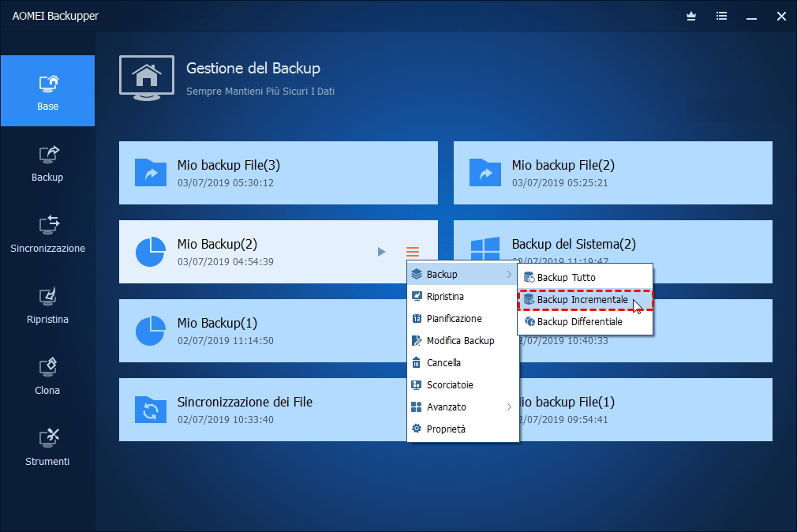Click the sync folder icon of Sincronizzazione dei File

(151, 410)
